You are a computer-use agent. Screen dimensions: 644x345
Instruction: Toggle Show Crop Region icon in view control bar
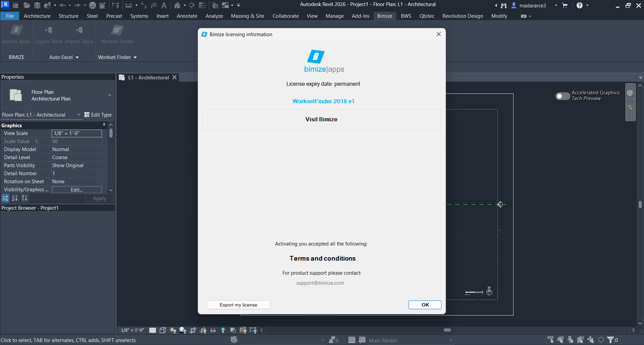[x=203, y=330]
